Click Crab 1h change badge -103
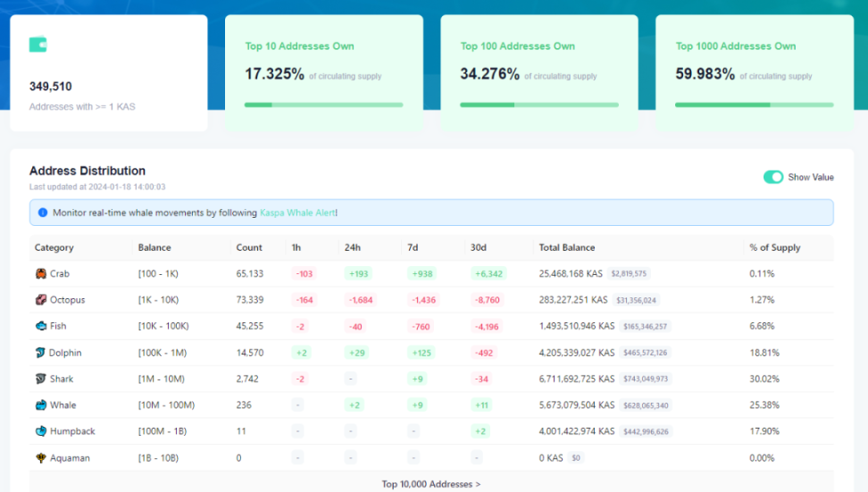This screenshot has width=868, height=492. pyautogui.click(x=304, y=273)
